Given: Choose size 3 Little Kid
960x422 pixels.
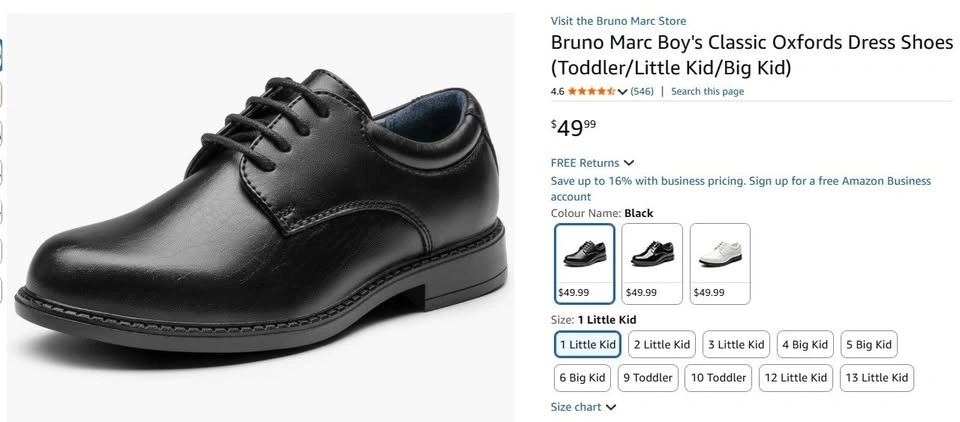Looking at the screenshot, I should 736,345.
